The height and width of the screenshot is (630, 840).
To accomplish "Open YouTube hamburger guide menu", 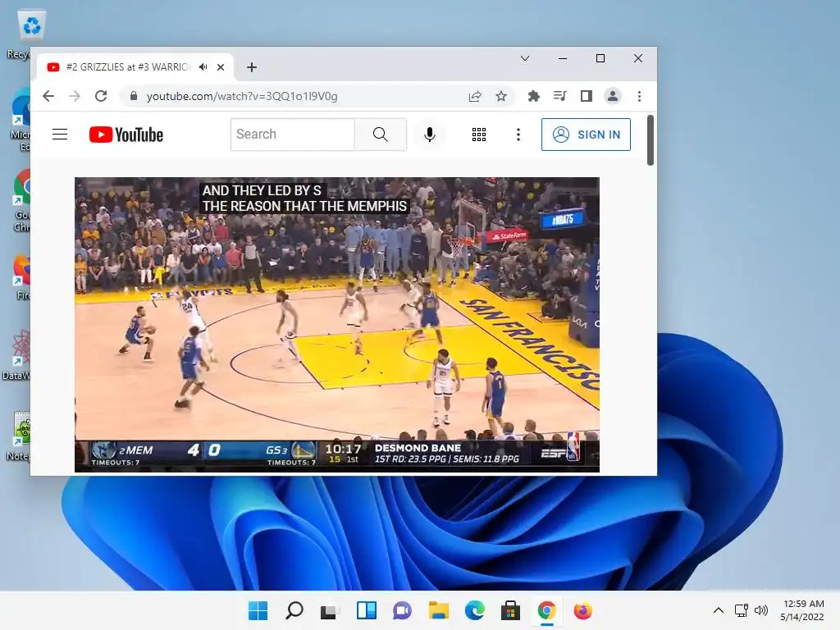I will (x=60, y=135).
